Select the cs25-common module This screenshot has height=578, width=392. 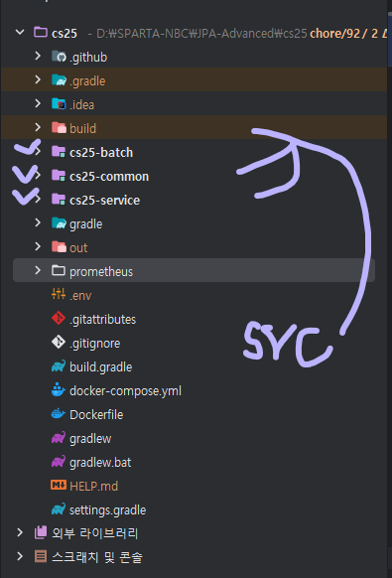click(x=109, y=177)
